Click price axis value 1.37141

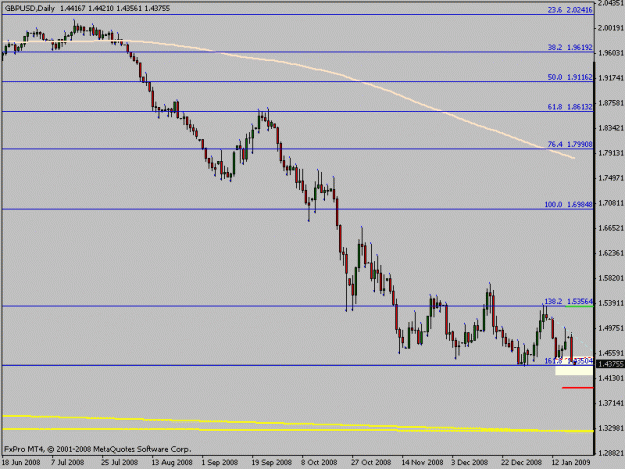611,403
